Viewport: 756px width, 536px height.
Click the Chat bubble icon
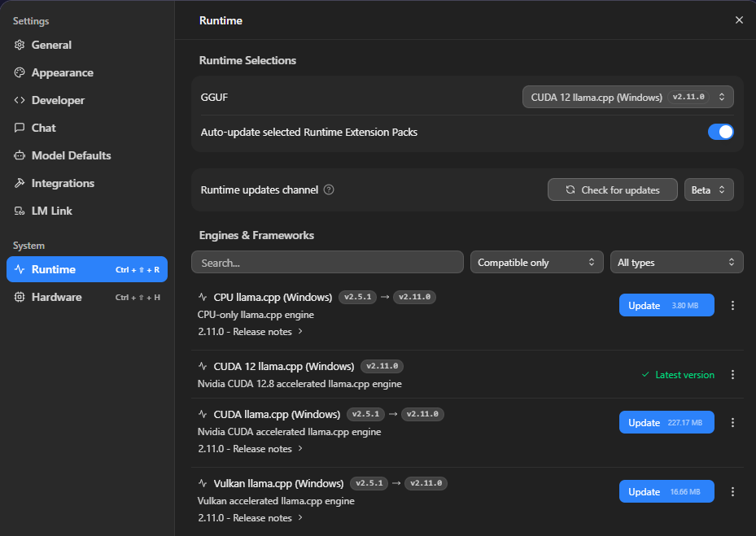pyautogui.click(x=20, y=128)
